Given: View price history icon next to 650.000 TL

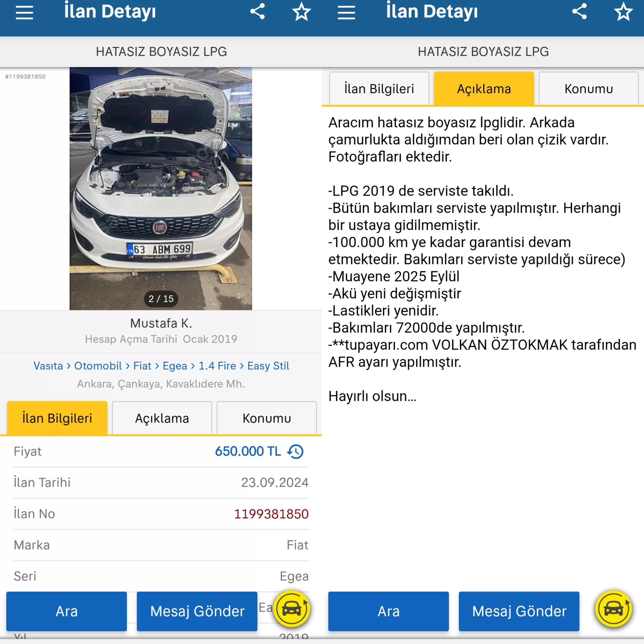Looking at the screenshot, I should click(295, 451).
